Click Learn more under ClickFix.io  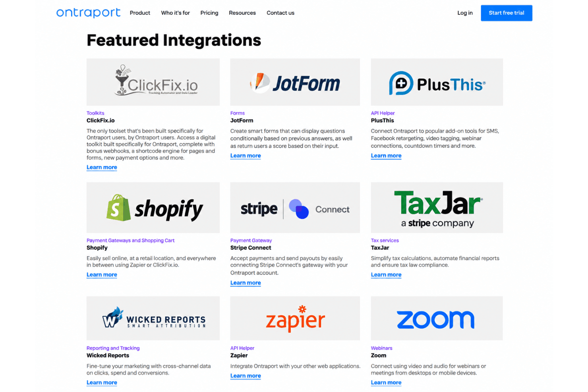[x=102, y=167]
